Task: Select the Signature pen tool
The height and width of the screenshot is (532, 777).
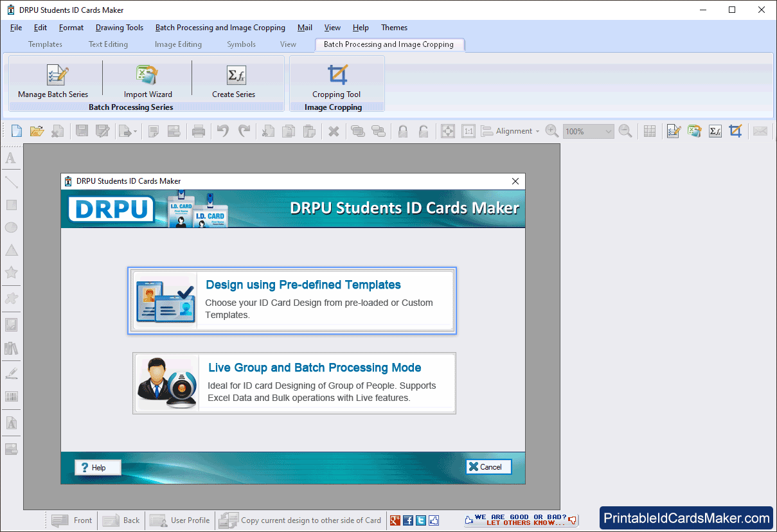Action: click(x=11, y=373)
